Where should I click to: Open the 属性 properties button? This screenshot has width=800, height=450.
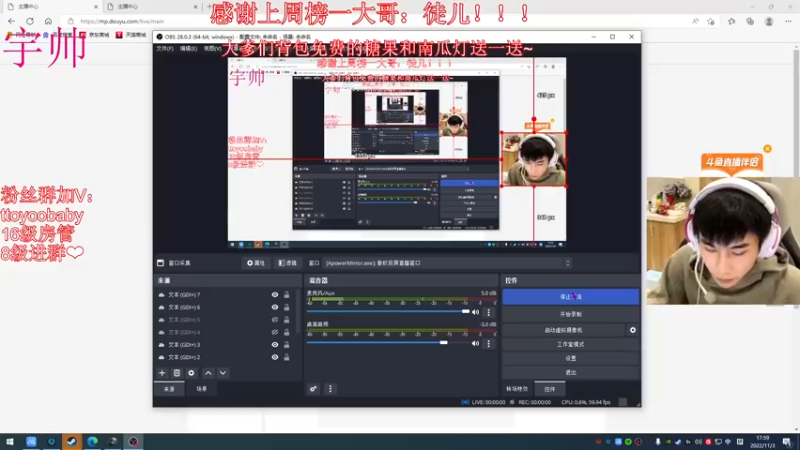click(x=256, y=263)
